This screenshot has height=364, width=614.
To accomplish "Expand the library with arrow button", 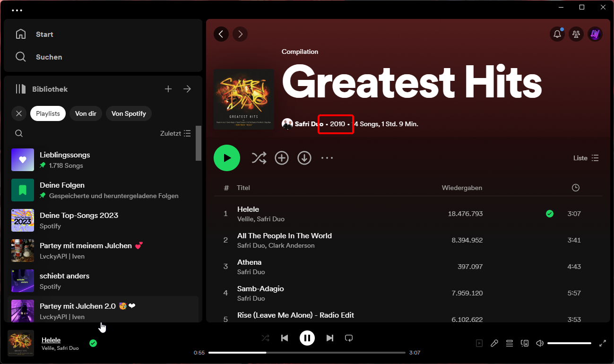I will (x=187, y=89).
